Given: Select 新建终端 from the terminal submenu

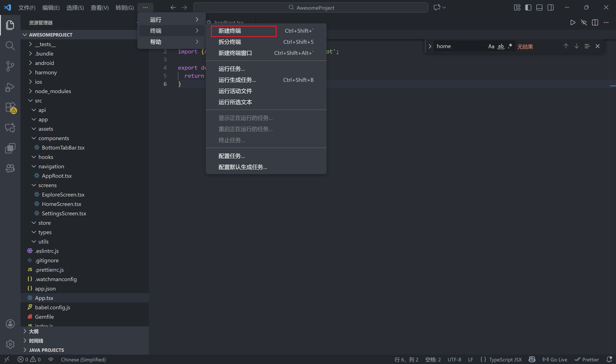Looking at the screenshot, I should (x=230, y=31).
